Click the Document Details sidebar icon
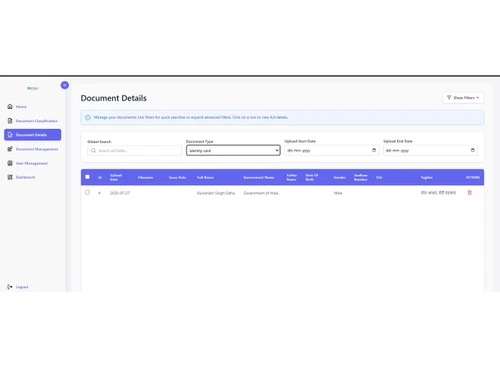 [x=10, y=135]
